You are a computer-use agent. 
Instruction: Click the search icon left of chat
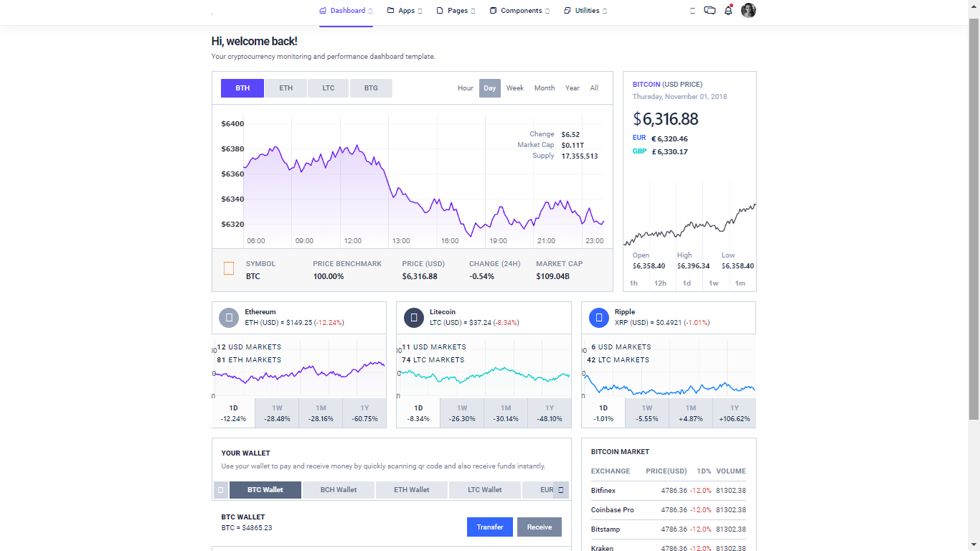[692, 11]
